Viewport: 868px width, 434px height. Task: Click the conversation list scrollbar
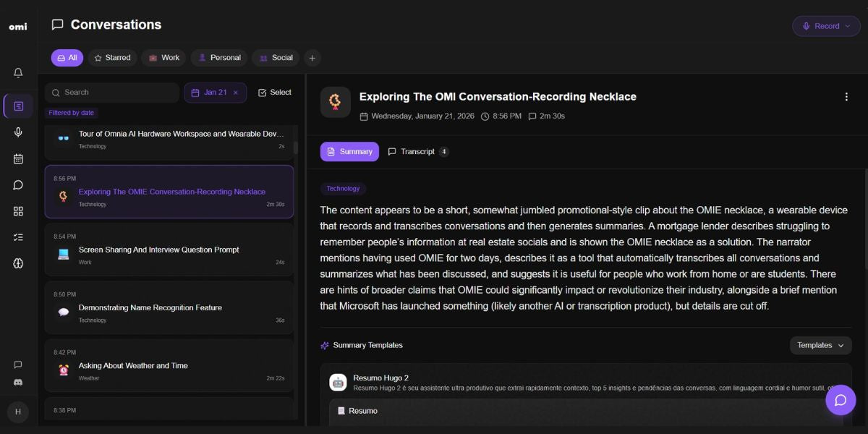295,148
